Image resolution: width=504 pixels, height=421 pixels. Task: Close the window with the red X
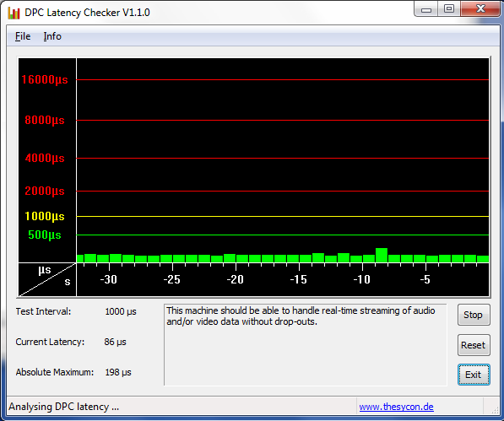(x=480, y=8)
